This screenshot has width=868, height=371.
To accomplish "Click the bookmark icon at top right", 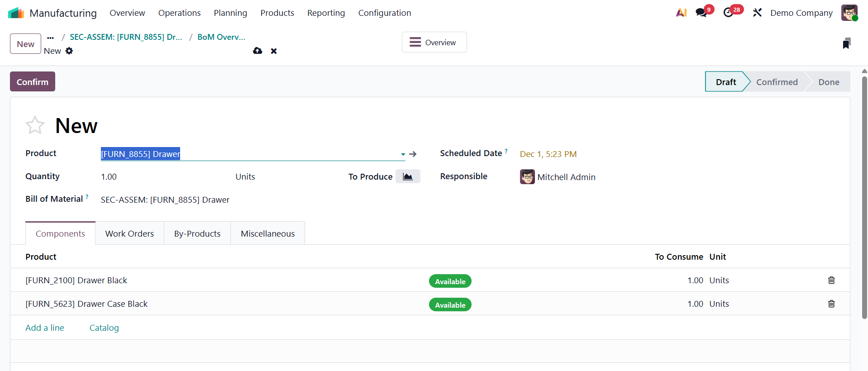I will tap(846, 43).
